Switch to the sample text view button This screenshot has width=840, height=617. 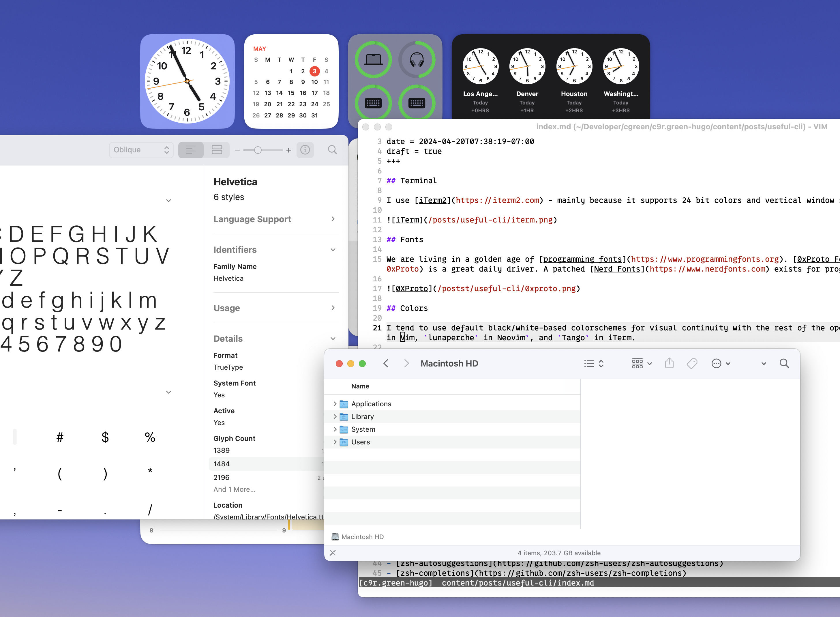[191, 150]
